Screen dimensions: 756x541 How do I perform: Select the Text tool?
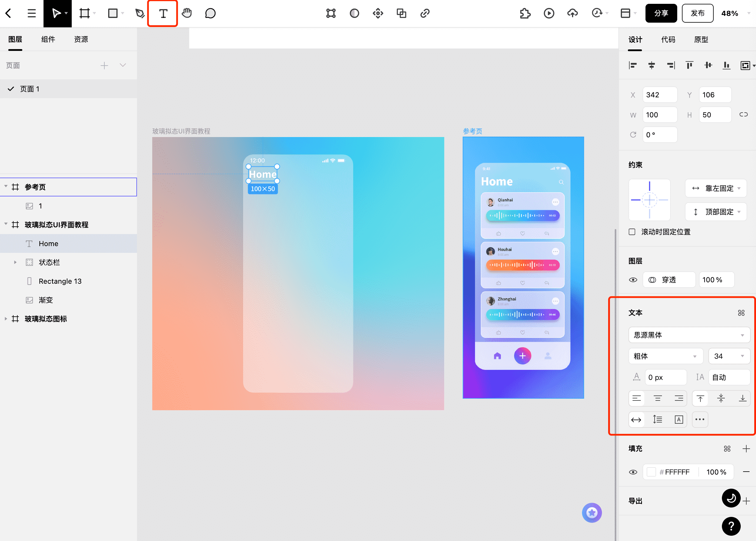(163, 13)
